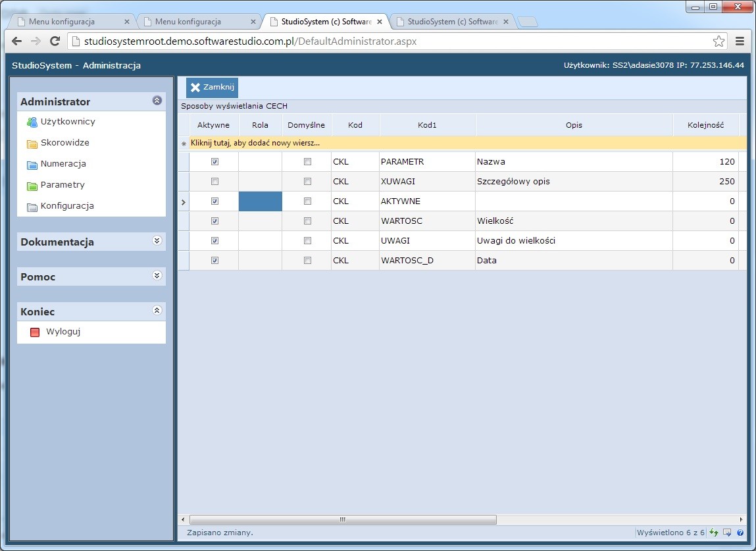756x551 pixels.
Task: Click the red Wyloguj icon
Action: point(35,332)
